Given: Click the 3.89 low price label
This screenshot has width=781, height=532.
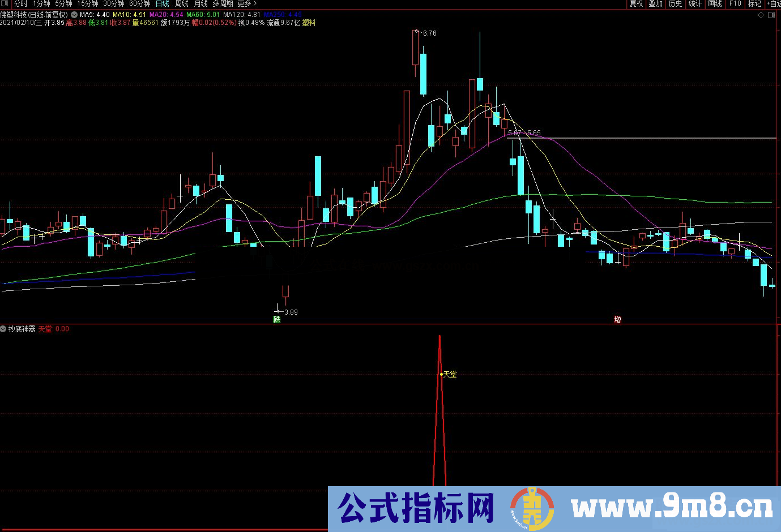Looking at the screenshot, I should click(x=291, y=312).
